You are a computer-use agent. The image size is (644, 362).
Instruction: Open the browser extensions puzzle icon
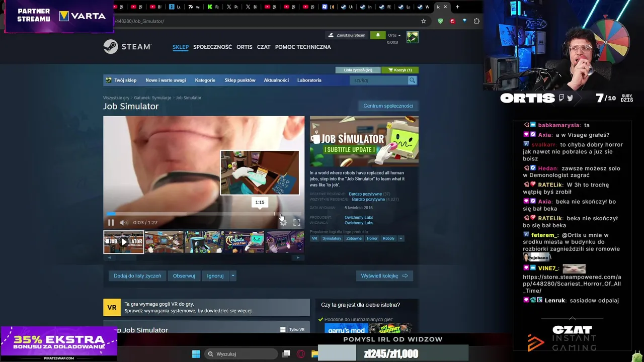pos(476,21)
